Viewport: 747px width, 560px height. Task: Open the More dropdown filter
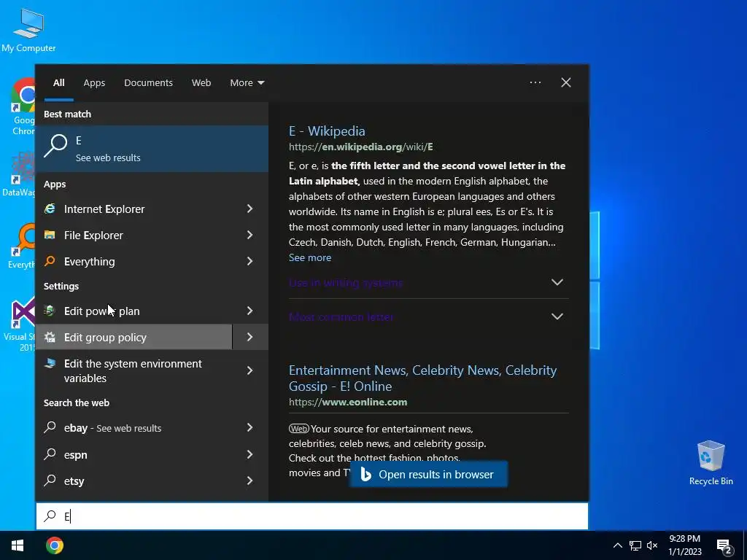247,83
